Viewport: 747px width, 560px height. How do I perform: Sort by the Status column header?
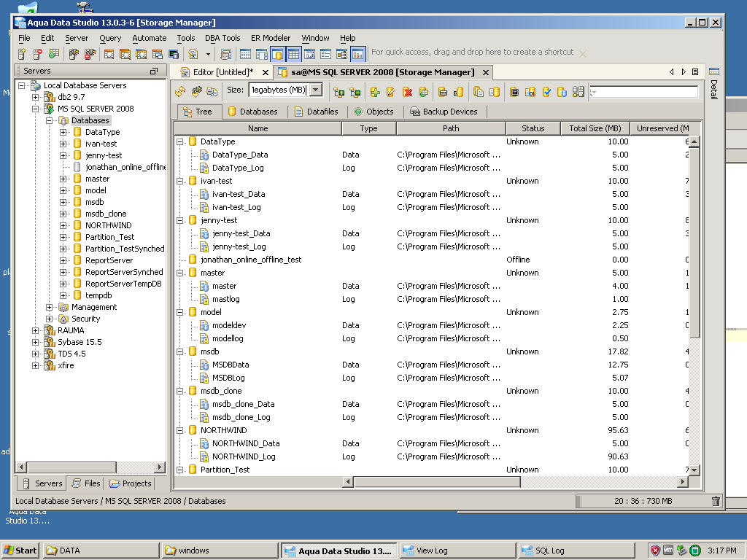533,128
